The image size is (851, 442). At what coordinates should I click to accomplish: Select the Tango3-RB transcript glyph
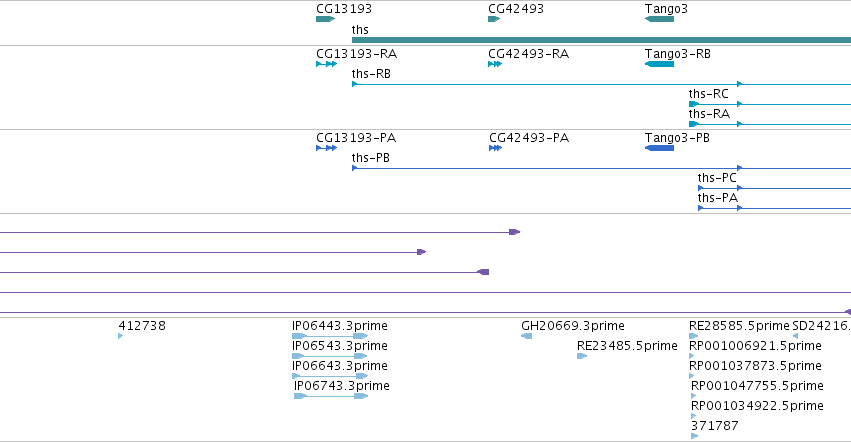(659, 64)
